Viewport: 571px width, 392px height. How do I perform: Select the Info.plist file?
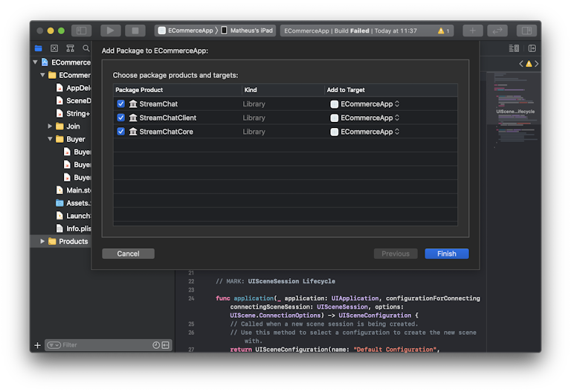click(x=73, y=228)
